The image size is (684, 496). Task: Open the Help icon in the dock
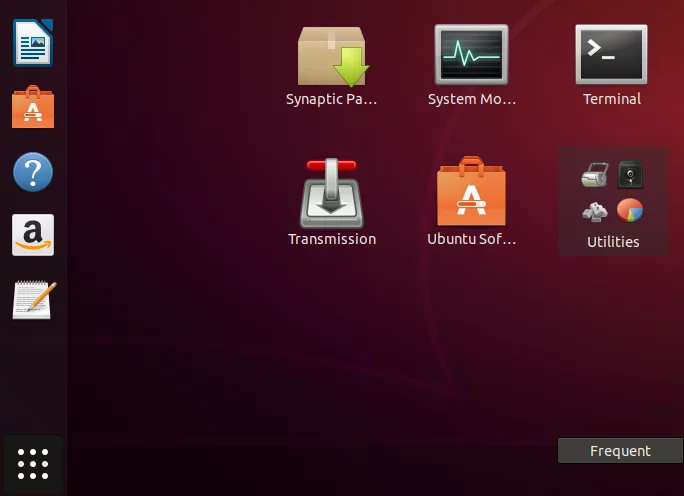[33, 172]
